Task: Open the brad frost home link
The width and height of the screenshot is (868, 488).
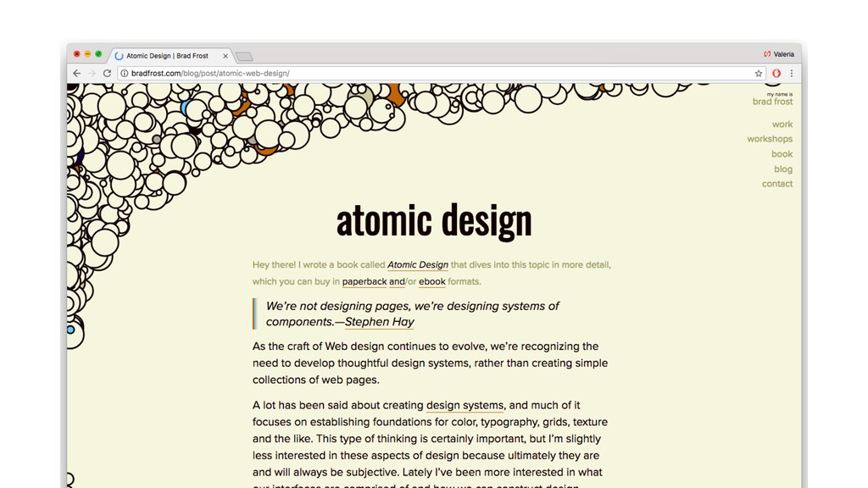Action: click(x=772, y=100)
